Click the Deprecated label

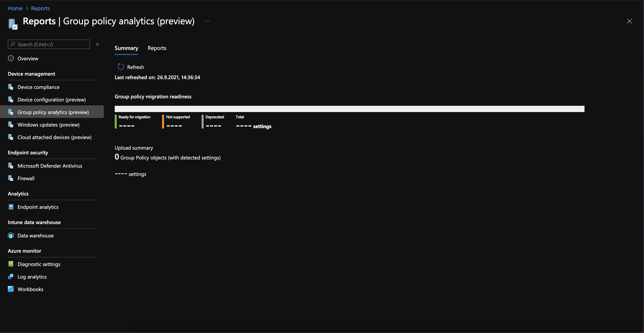tap(215, 117)
